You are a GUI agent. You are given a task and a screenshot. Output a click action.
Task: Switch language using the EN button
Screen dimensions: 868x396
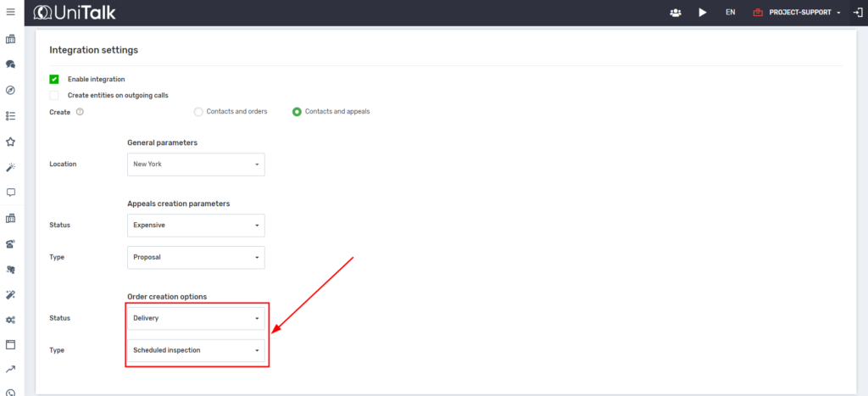(730, 13)
